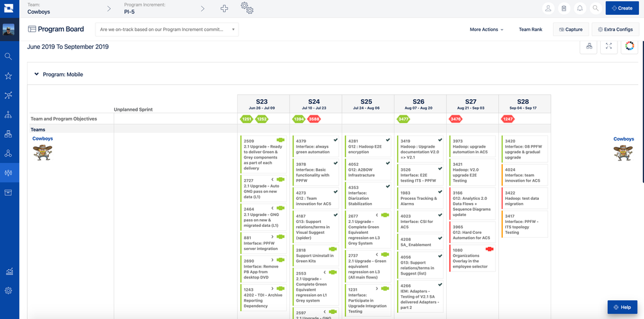The image size is (644, 319).
Task: Click the chevron next to Program Increment PI-5
Action: pos(202,8)
